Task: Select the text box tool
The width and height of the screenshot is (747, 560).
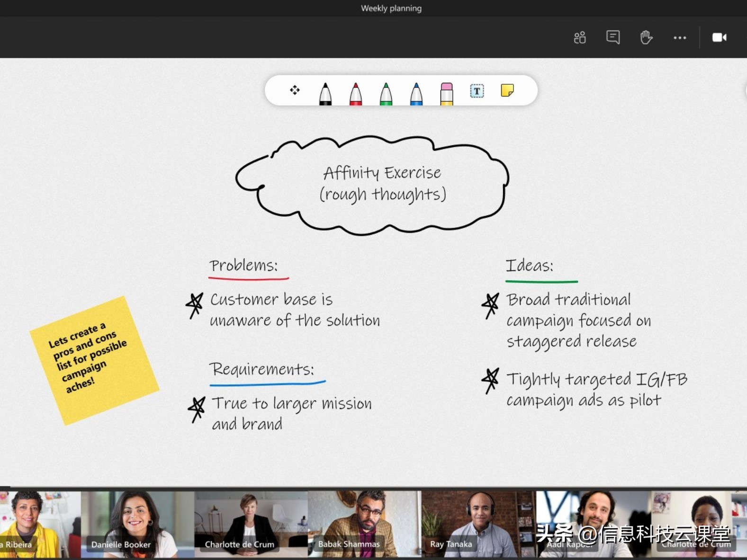Action: click(x=477, y=90)
